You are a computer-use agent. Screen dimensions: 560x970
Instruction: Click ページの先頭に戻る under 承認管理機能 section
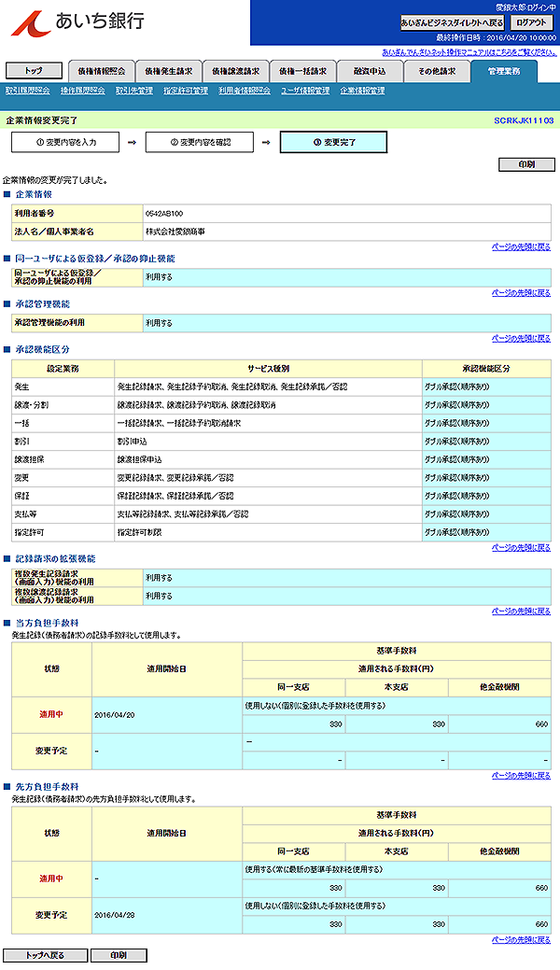click(x=521, y=338)
